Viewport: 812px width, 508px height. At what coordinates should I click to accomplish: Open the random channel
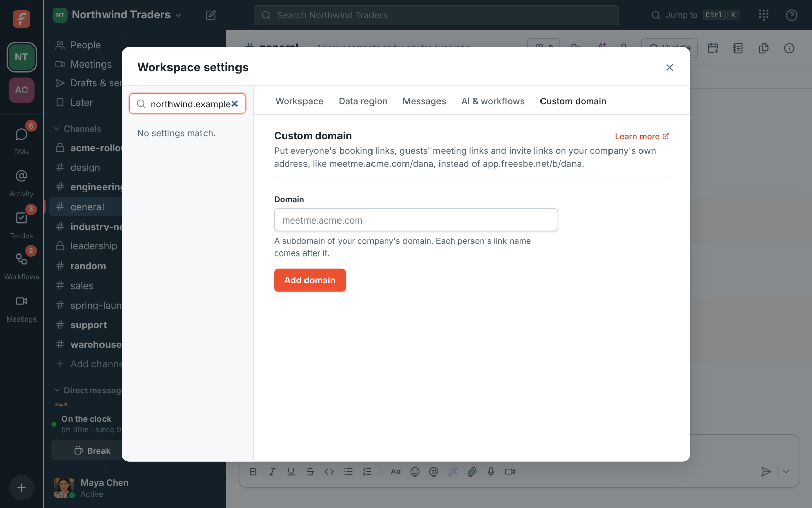click(x=85, y=266)
